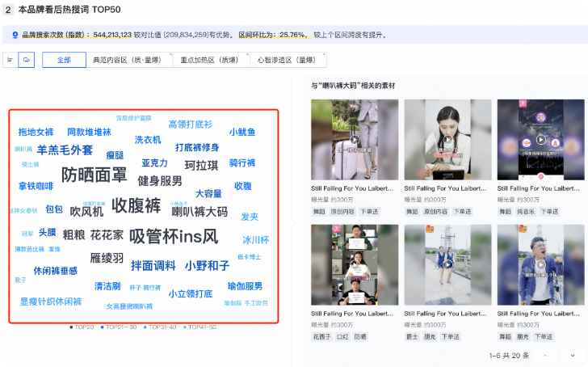The height and width of the screenshot is (367, 588).
Task: Play the video of shouting man in denim jacket
Action: (x=541, y=265)
